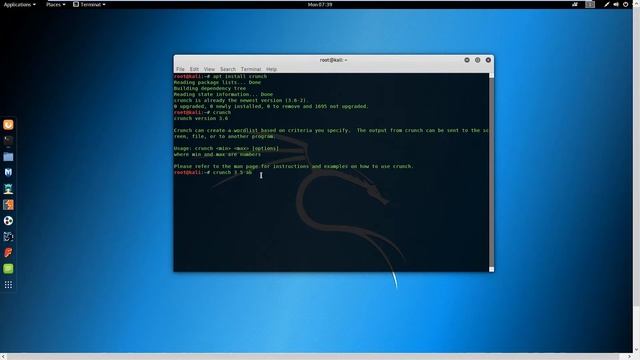This screenshot has width=640, height=360.
Task: Open the Places menu
Action: (x=56, y=4)
